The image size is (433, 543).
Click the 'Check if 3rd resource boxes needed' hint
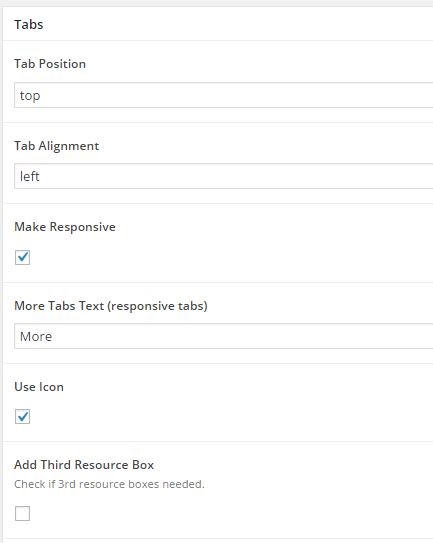pyautogui.click(x=109, y=484)
